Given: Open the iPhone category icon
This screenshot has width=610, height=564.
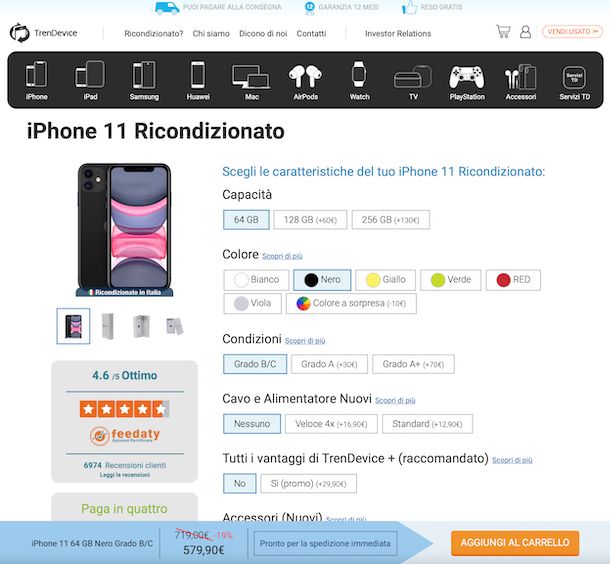Looking at the screenshot, I should pyautogui.click(x=37, y=80).
